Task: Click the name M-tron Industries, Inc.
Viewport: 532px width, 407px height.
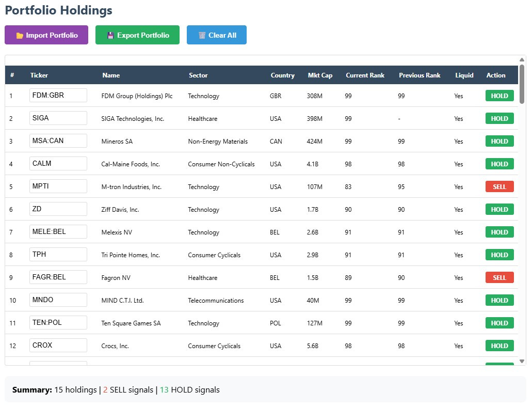Action: pos(131,187)
